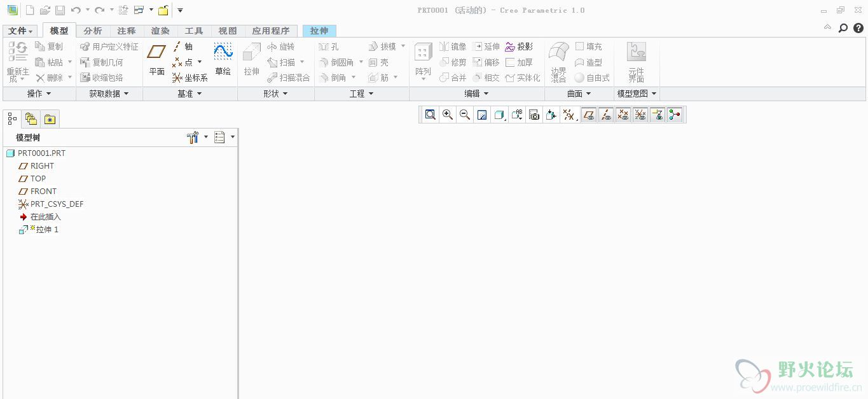Click the Close window folder icon
868x399 pixels.
point(163,10)
